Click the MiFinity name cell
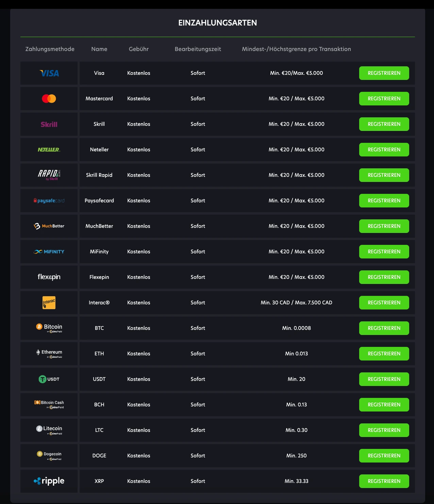Screen dimensions: 434x504 coord(99,252)
